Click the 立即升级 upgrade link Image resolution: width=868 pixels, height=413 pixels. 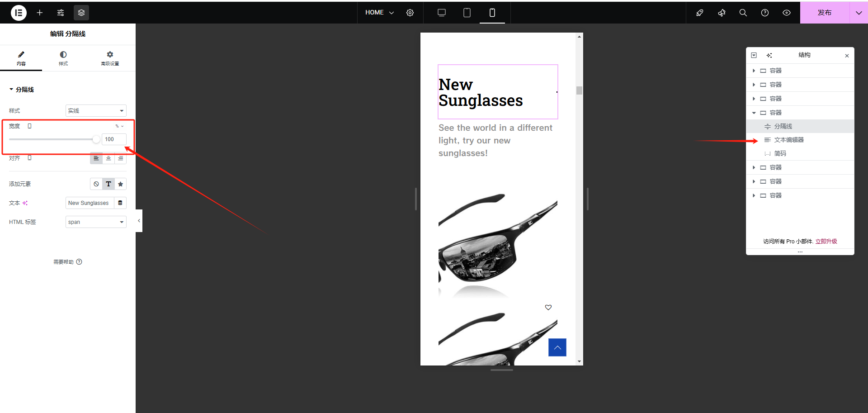point(826,242)
